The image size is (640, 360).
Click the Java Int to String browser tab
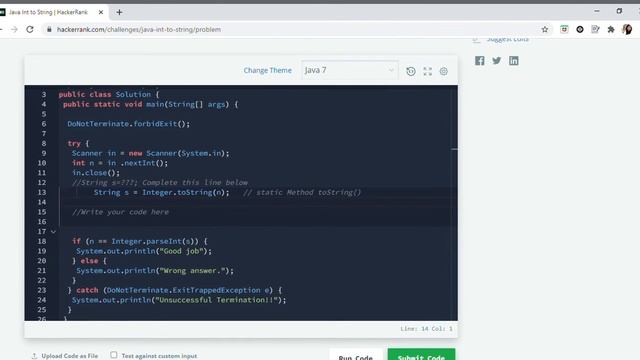point(54,12)
